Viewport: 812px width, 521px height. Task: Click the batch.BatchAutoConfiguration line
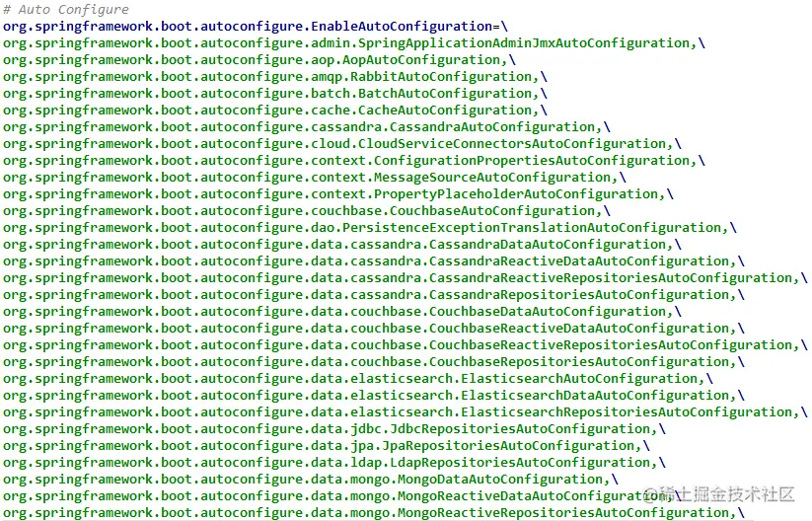coord(275,94)
